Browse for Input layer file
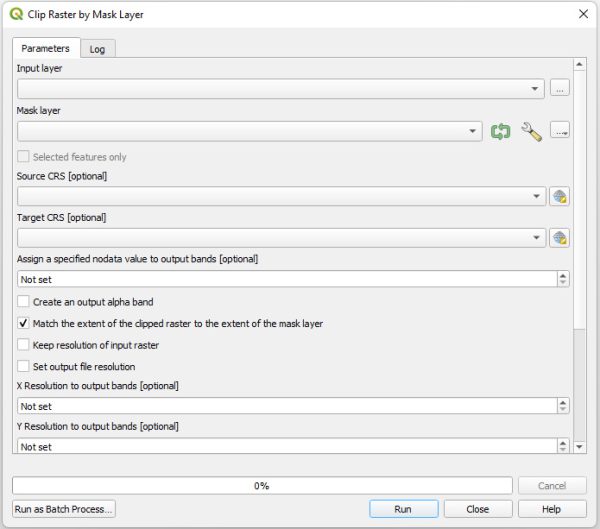Screen dimensions: 600x529 click(x=559, y=89)
